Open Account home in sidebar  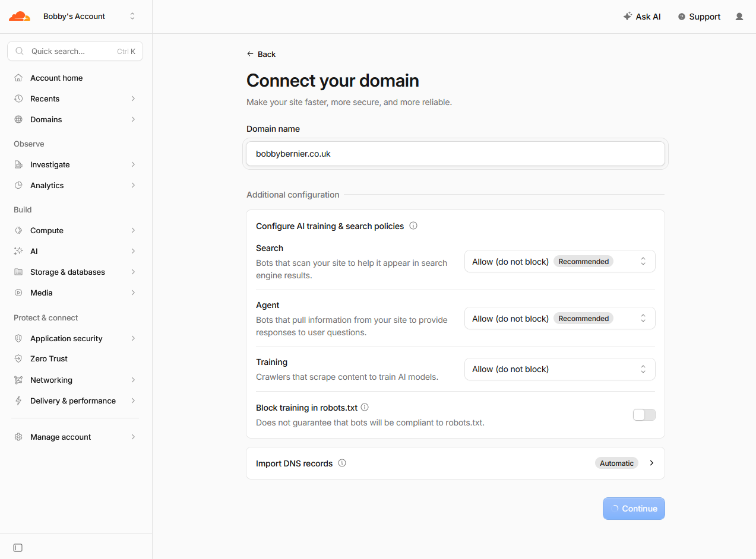point(75,78)
